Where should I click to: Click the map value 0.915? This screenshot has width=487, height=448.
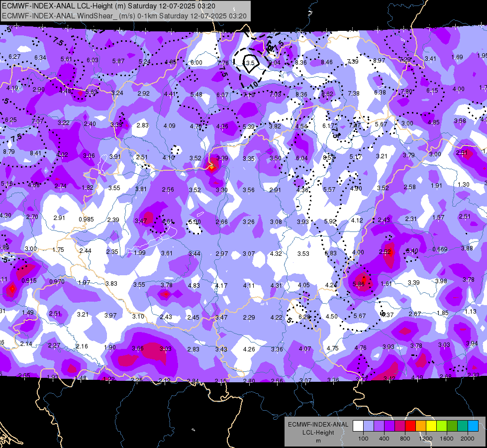point(29,280)
